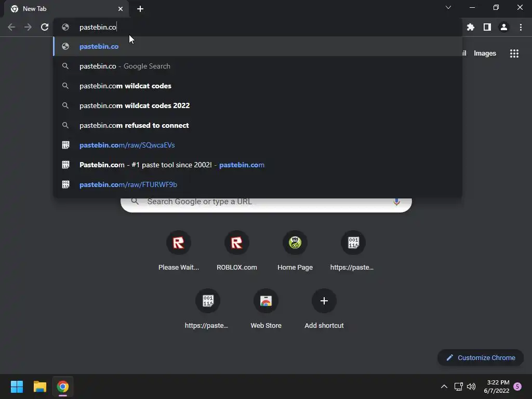
Task: Click the address bar containing pastebin.co
Action: click(x=258, y=27)
